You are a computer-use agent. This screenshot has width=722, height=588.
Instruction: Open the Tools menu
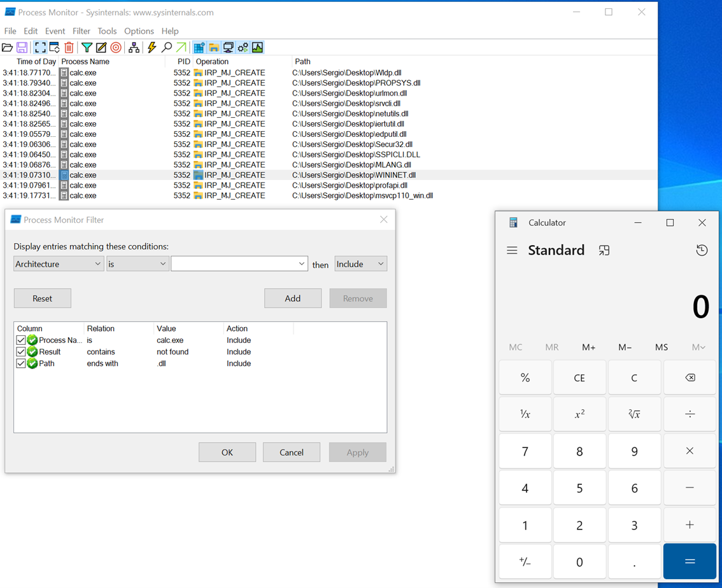click(107, 31)
